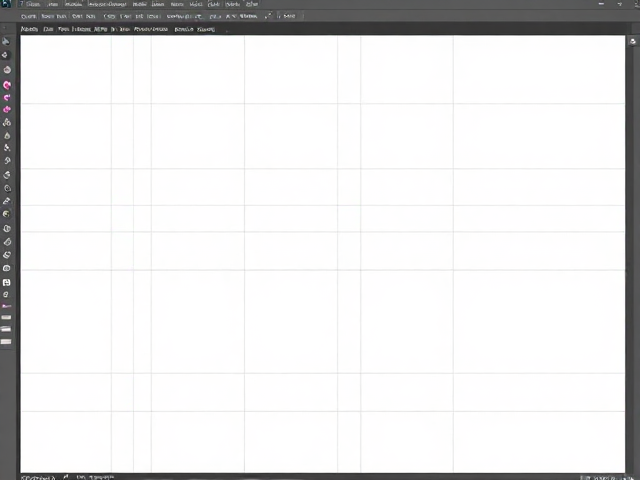Select the pencil-shaped tool in left toolbar
This screenshot has width=640, height=480.
[7, 201]
